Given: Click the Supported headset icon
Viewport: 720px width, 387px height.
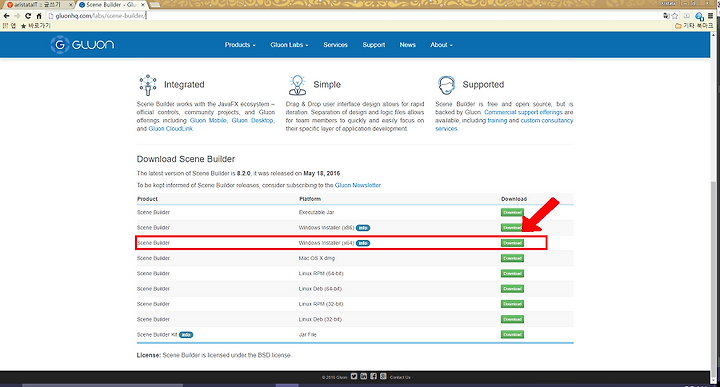Looking at the screenshot, I should coord(446,85).
